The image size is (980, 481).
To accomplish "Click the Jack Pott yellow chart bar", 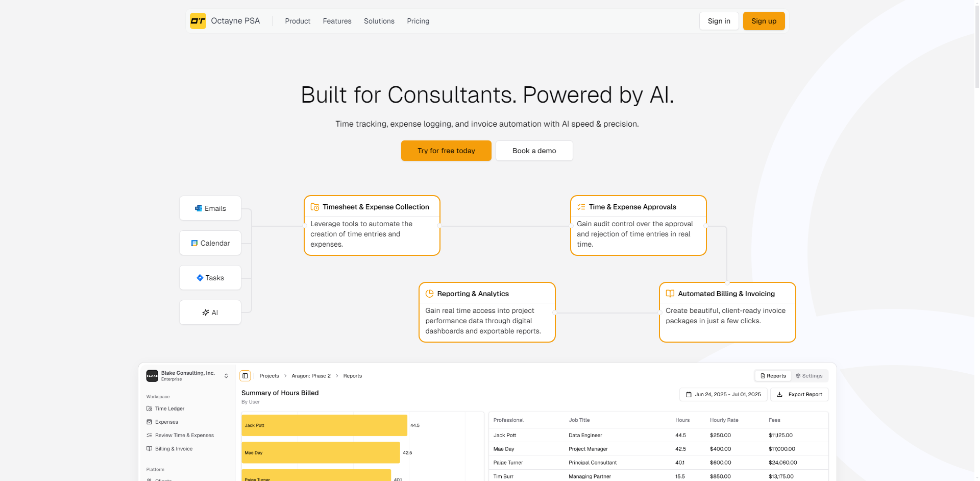I will pos(324,425).
